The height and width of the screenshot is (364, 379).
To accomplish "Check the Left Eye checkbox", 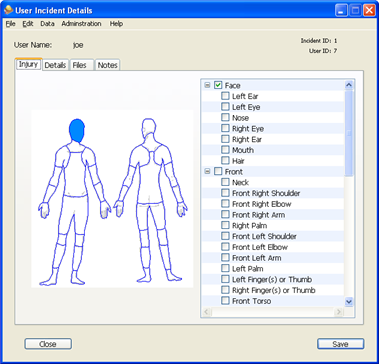I will pos(225,107).
